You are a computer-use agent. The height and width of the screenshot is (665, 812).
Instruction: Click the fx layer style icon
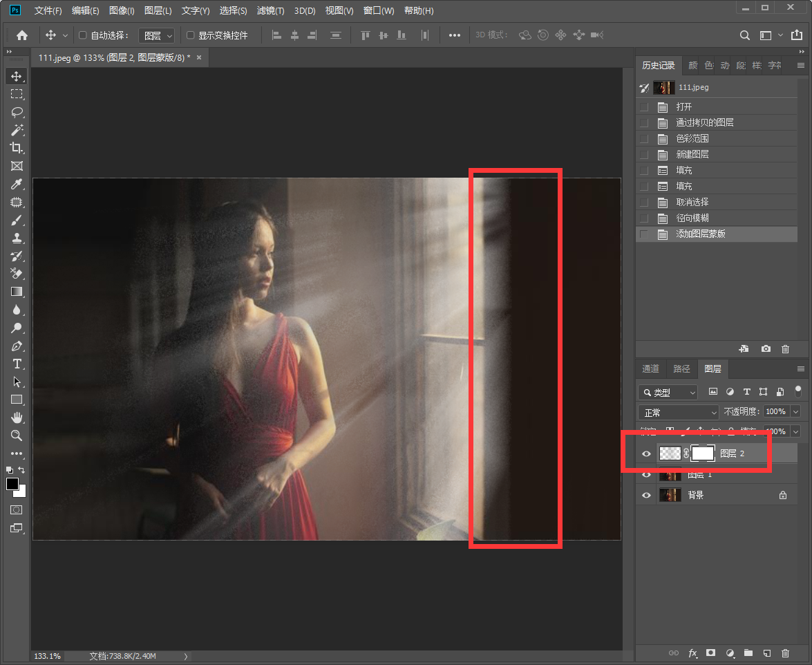(x=692, y=653)
